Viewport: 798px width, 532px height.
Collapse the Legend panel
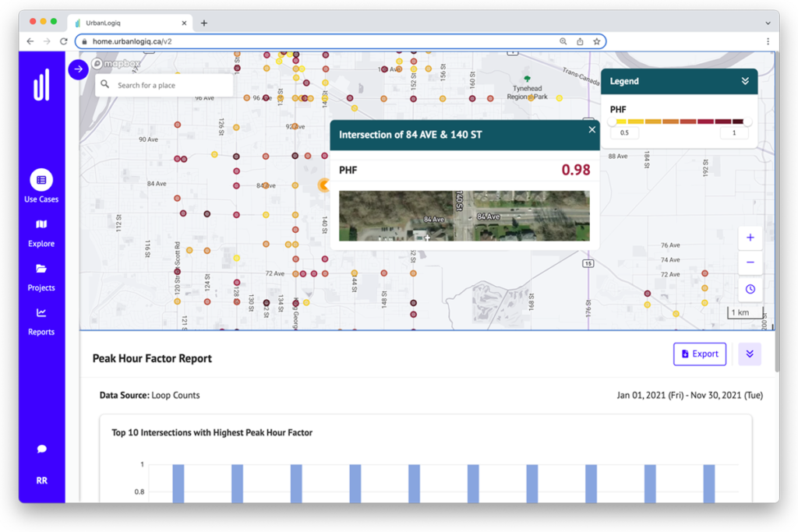click(745, 81)
